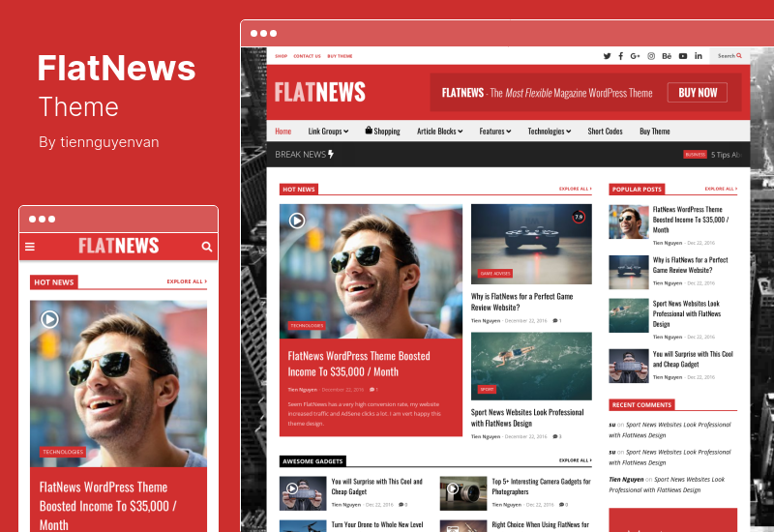The width and height of the screenshot is (774, 532).
Task: Click the phone gadget thumbnail in Popular Posts
Action: point(628,367)
